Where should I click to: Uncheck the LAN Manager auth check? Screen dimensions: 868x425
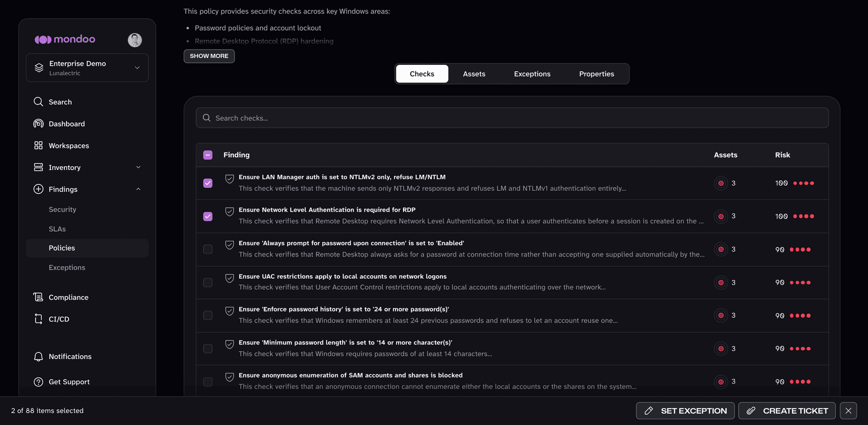tap(208, 183)
